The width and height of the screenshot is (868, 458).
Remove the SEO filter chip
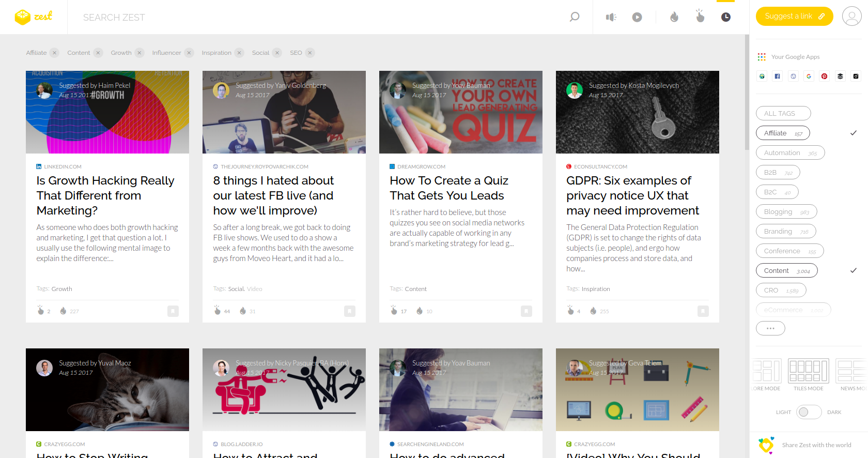point(310,53)
